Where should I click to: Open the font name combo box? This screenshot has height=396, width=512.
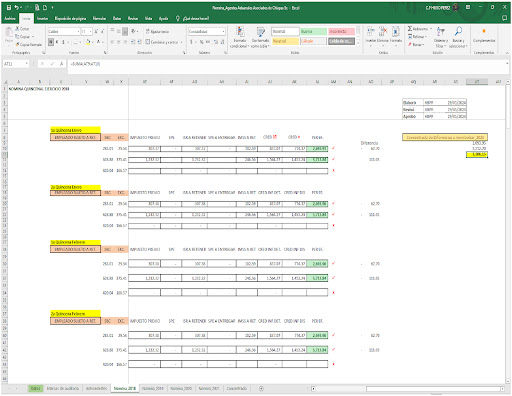(x=63, y=31)
